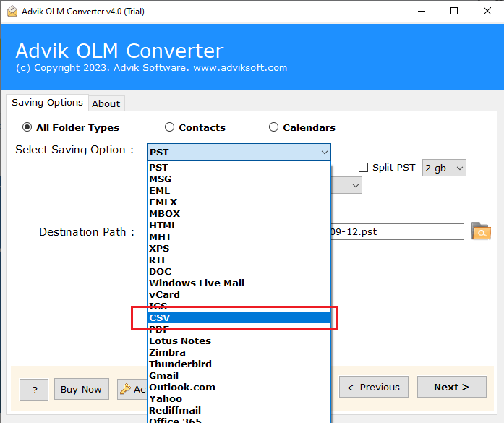Choose MSG from the saving list
Viewport: 504px width, 423px height.
coord(239,179)
